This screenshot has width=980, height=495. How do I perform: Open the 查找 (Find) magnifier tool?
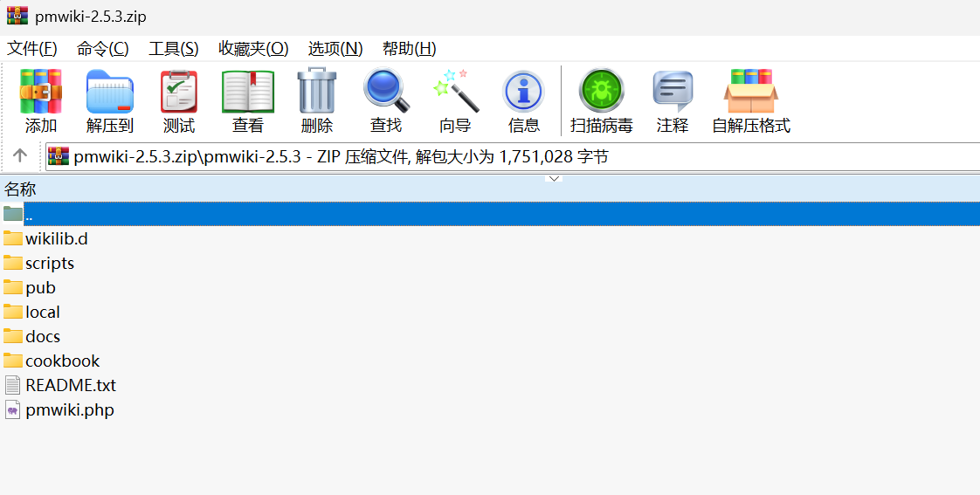click(x=386, y=91)
